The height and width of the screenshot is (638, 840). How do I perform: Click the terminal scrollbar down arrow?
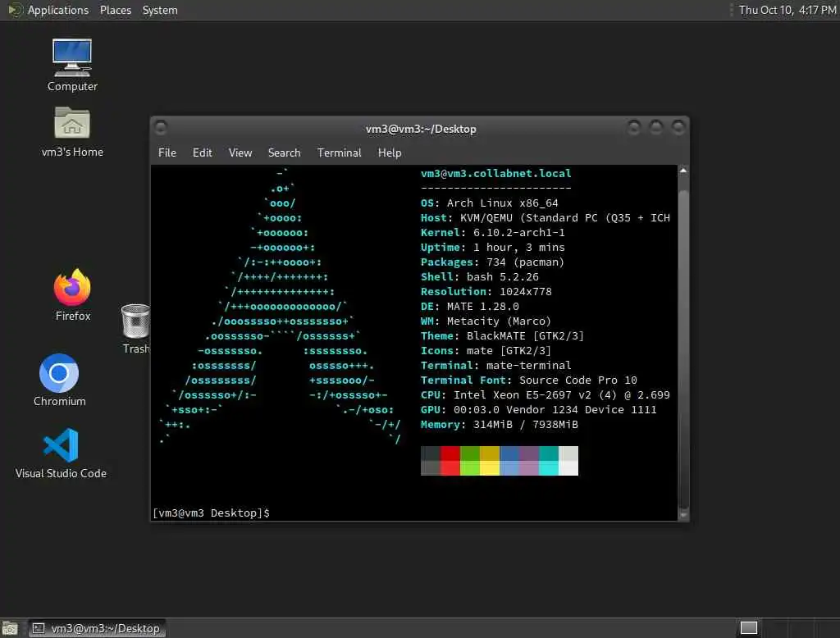click(683, 515)
